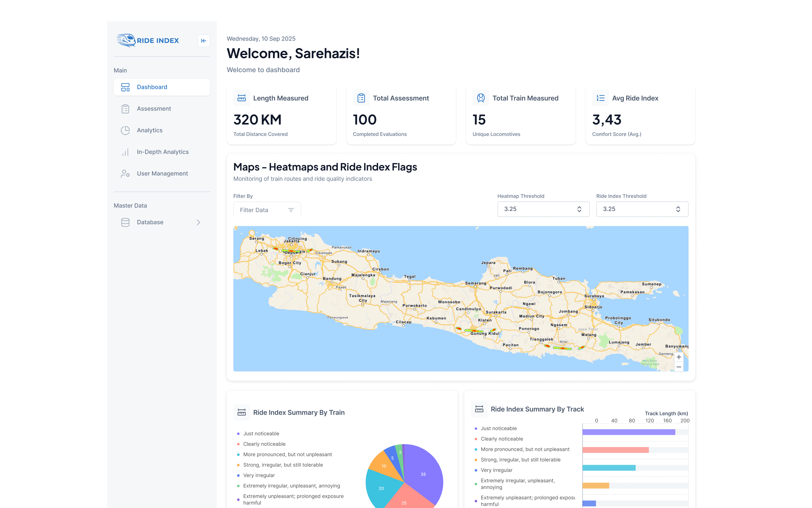This screenshot has width=812, height=508.
Task: Click the purple Just noticeable track bar
Action: tap(629, 432)
